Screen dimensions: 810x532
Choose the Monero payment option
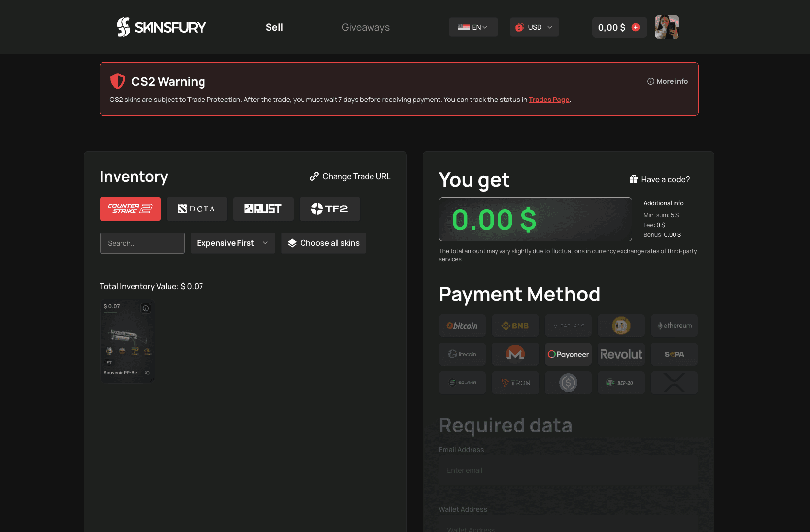pyautogui.click(x=515, y=354)
